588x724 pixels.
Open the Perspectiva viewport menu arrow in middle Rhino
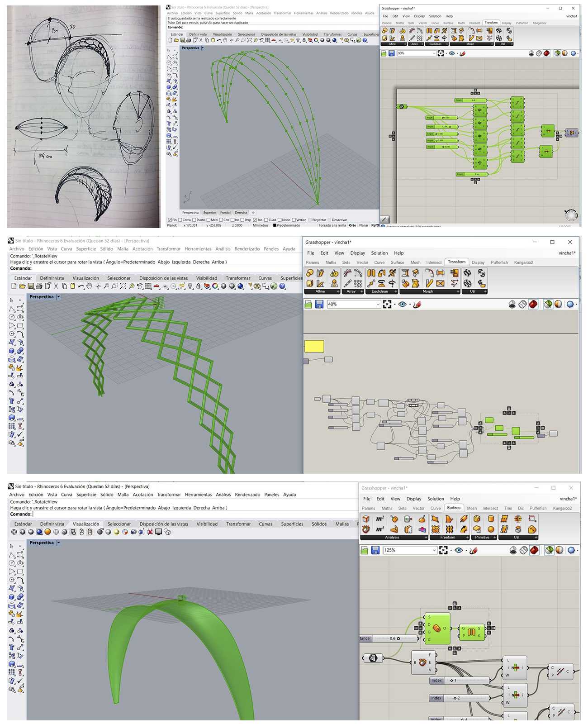click(x=58, y=297)
